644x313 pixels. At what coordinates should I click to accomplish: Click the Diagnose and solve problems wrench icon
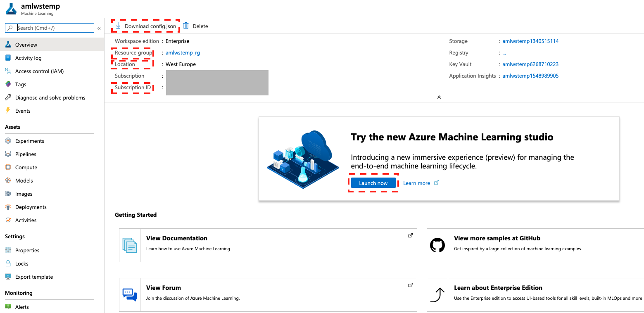(x=8, y=97)
